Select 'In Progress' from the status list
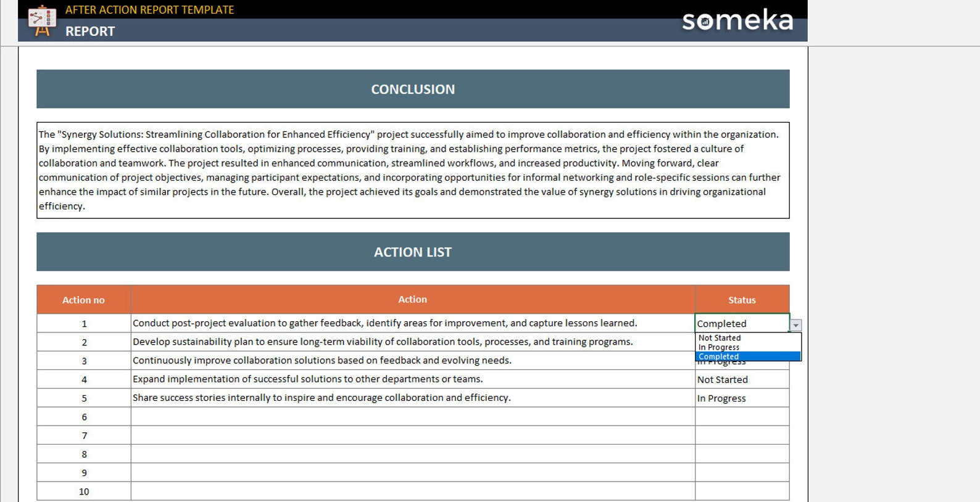Screen dimensions: 980x502 [x=748, y=347]
